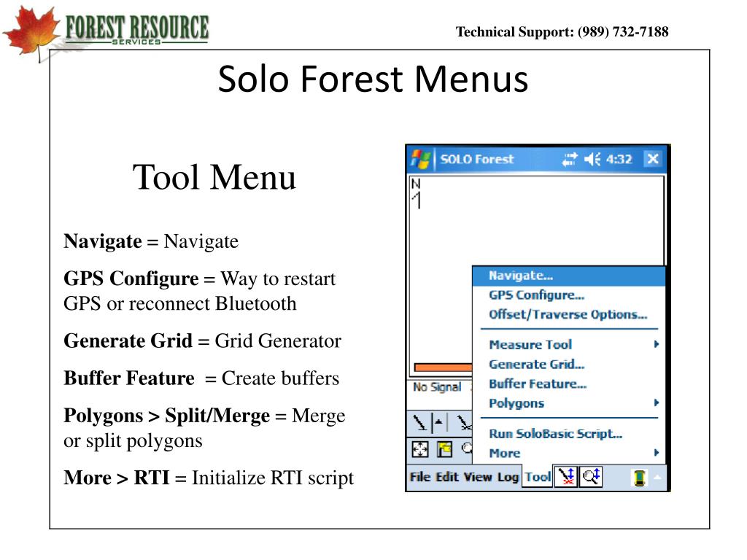The width and height of the screenshot is (747, 560).
Task: Click the Forest Resource Services logo
Action: click(106, 32)
